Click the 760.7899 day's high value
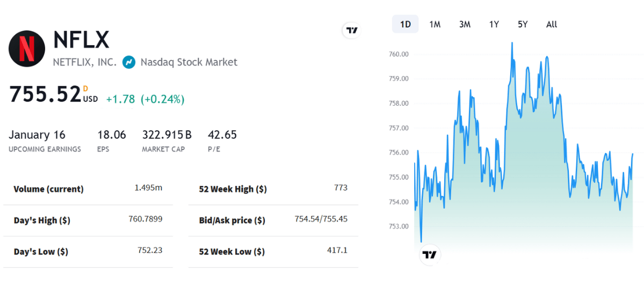The width and height of the screenshot is (644, 286). point(146,219)
